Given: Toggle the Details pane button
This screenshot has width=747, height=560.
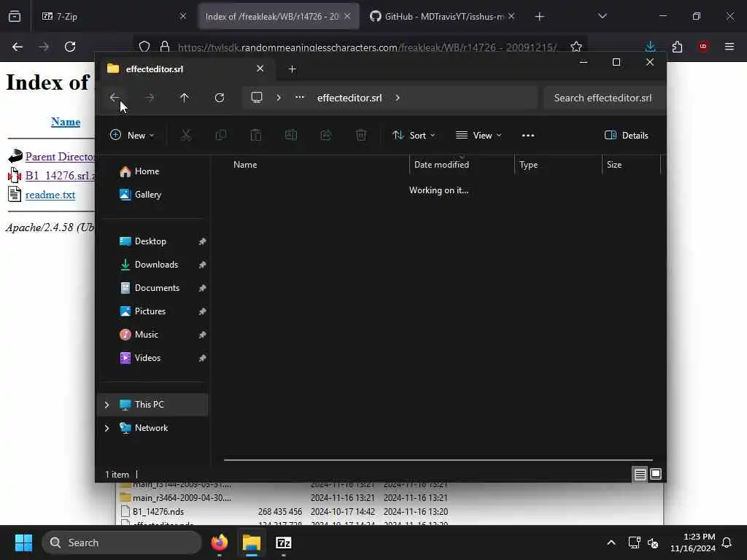Looking at the screenshot, I should pos(626,135).
